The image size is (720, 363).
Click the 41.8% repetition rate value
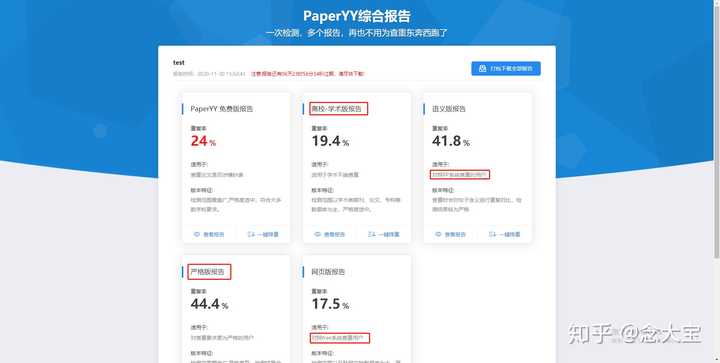(x=451, y=141)
